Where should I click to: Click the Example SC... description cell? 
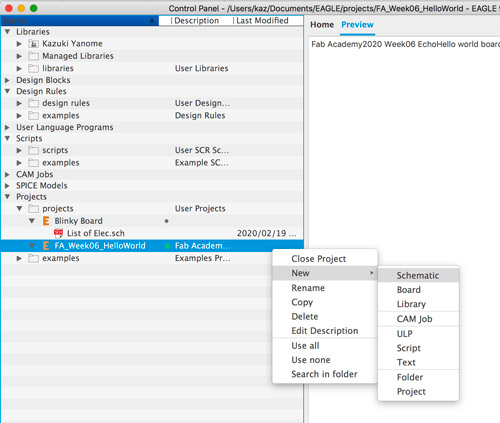(202, 163)
